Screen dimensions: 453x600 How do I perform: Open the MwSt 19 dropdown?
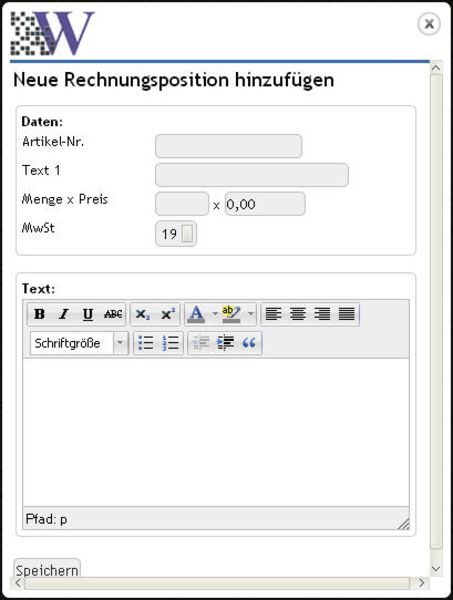point(176,233)
